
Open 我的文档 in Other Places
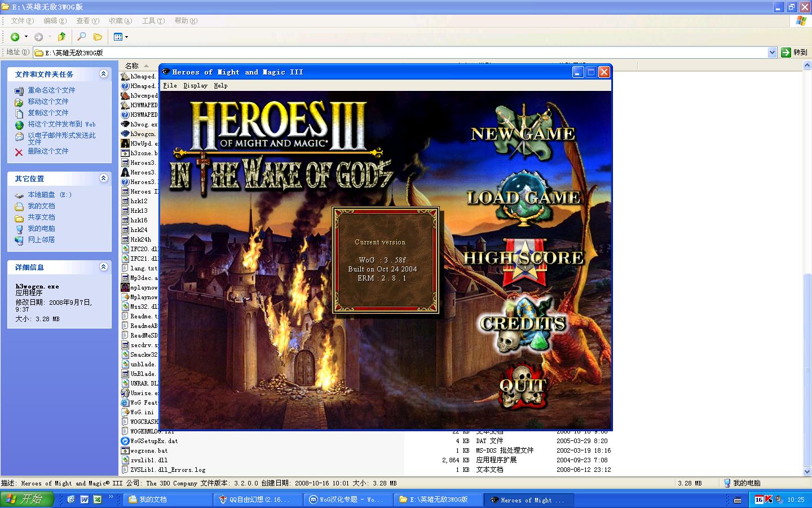41,206
